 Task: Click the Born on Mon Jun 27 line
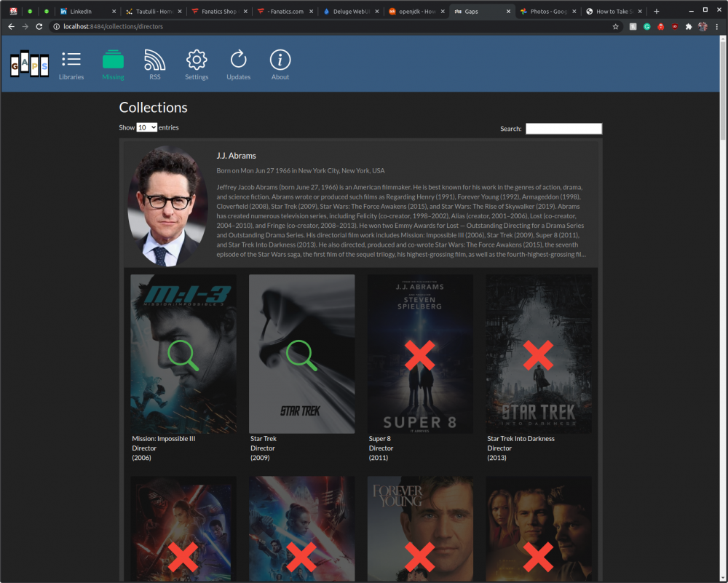301,171
